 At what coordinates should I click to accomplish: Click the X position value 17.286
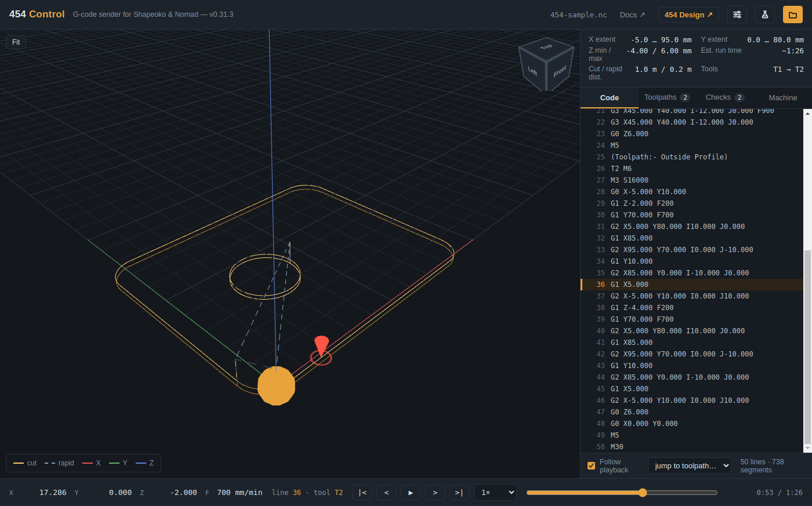[x=53, y=493]
